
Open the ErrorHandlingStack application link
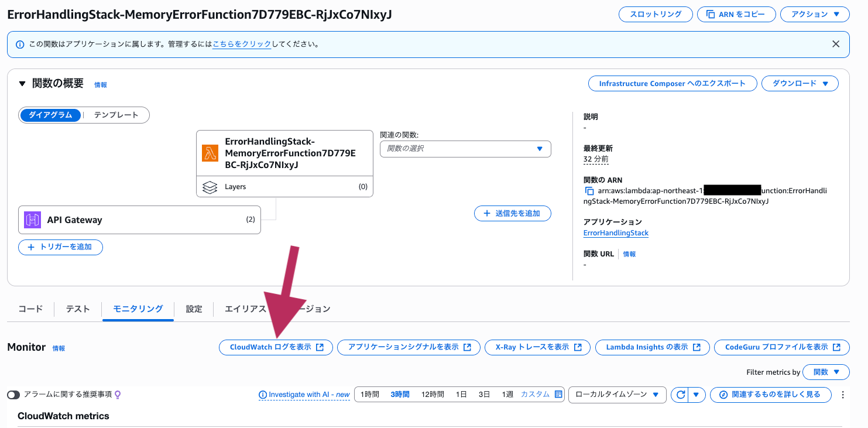pyautogui.click(x=616, y=233)
